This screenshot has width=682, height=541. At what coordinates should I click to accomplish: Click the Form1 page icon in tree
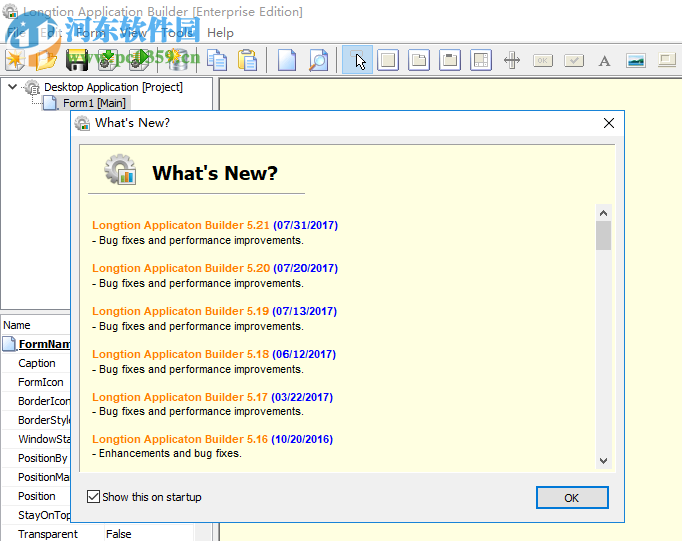tap(50, 103)
